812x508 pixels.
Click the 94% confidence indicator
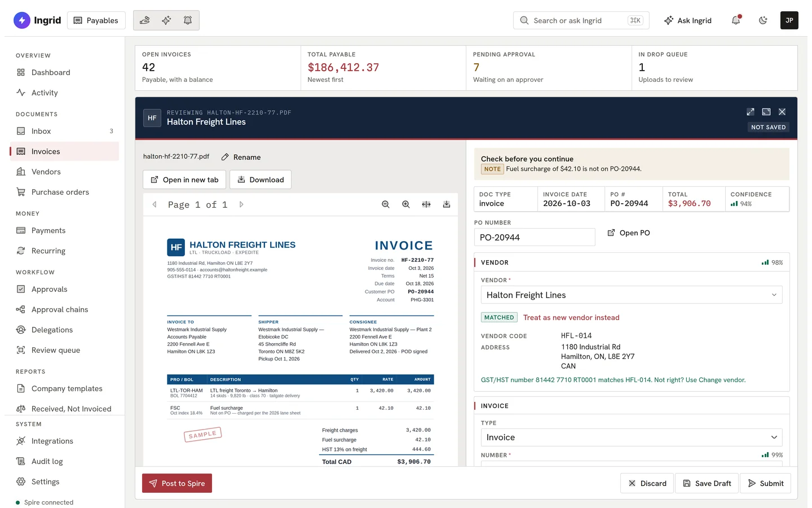[741, 204]
